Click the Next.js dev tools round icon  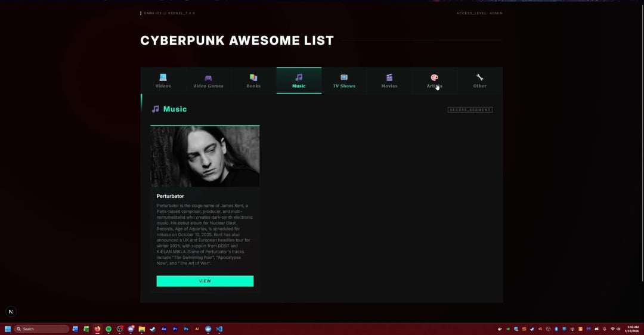click(11, 312)
